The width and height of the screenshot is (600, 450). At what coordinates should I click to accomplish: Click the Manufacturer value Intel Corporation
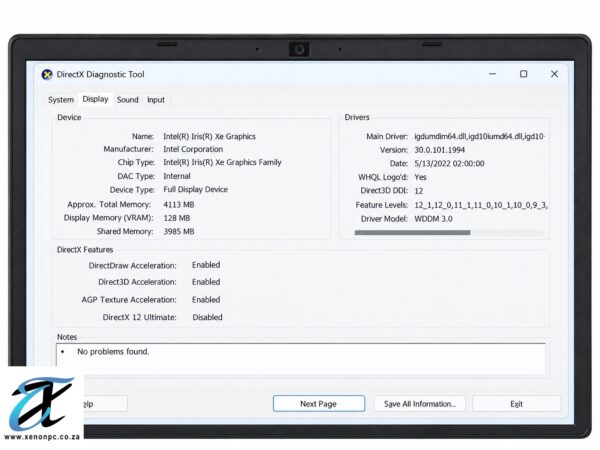point(193,149)
